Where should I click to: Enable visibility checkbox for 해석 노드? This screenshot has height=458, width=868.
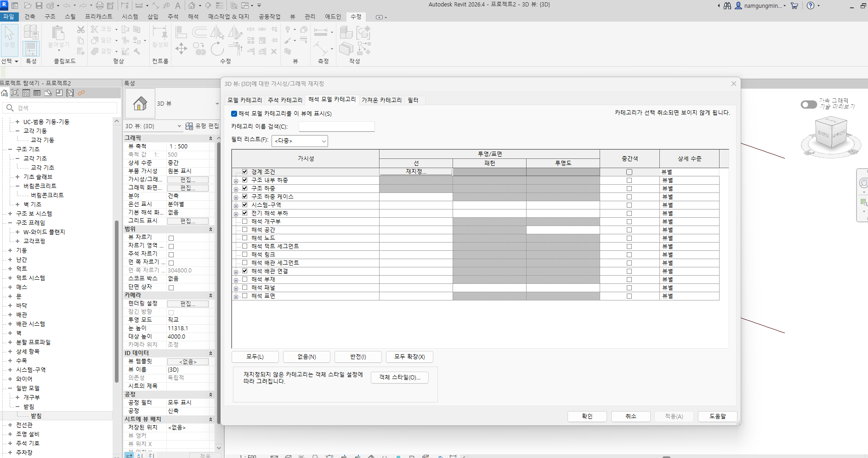click(244, 238)
